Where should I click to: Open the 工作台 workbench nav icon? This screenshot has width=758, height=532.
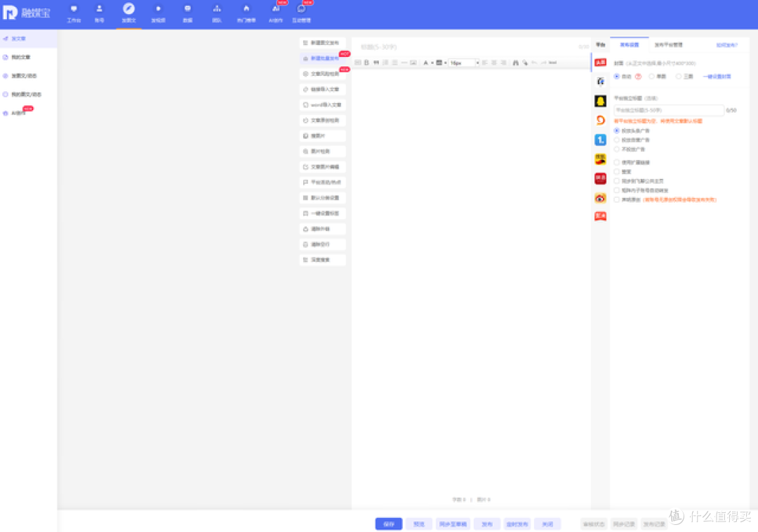(74, 13)
